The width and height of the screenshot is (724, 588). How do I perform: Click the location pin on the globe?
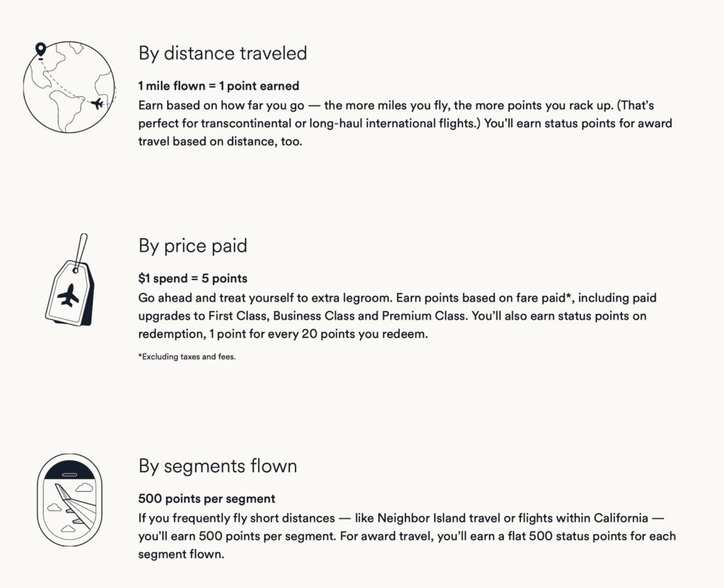click(x=41, y=49)
